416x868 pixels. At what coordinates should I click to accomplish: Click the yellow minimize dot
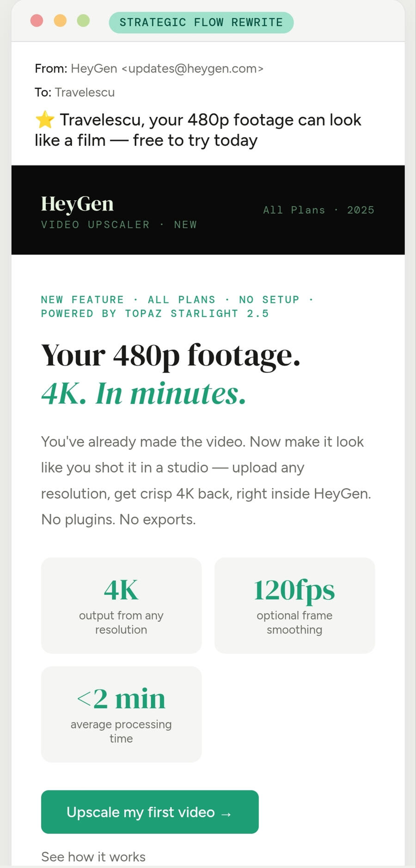60,21
